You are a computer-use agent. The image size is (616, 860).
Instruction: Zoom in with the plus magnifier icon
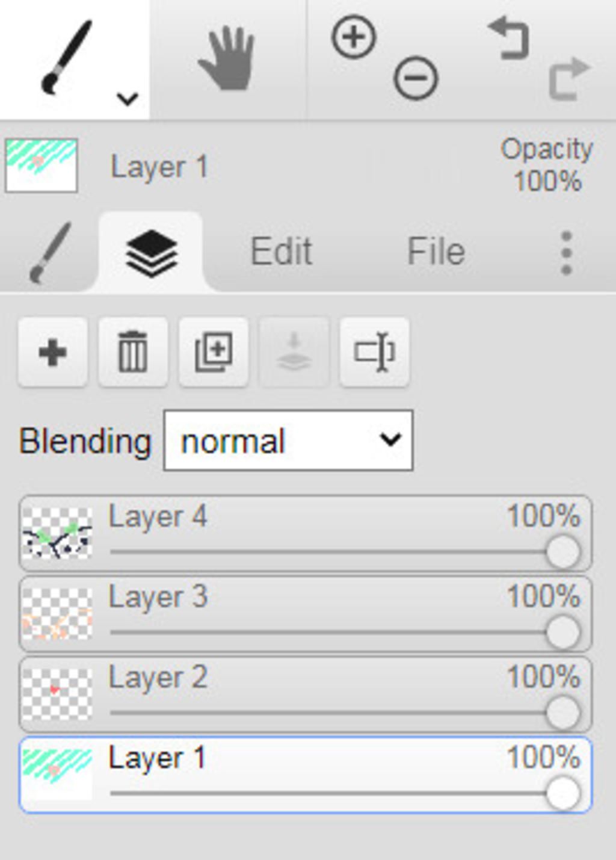pos(354,37)
